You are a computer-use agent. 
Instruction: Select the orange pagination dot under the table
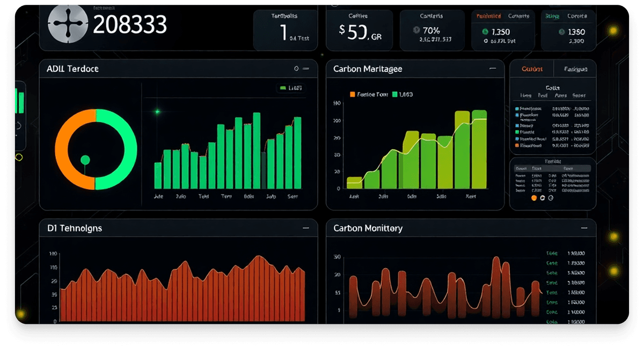click(x=533, y=198)
